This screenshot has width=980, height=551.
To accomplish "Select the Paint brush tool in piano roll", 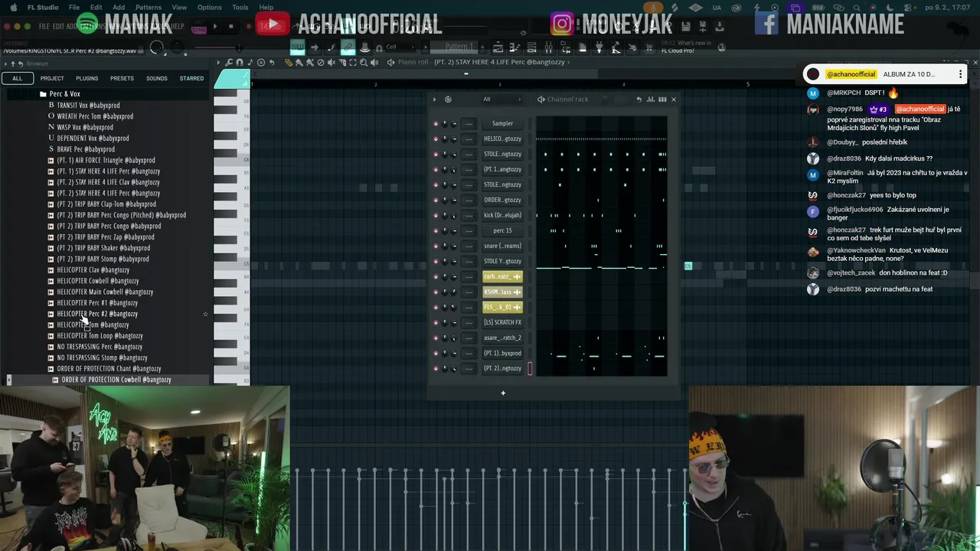I will click(x=299, y=63).
